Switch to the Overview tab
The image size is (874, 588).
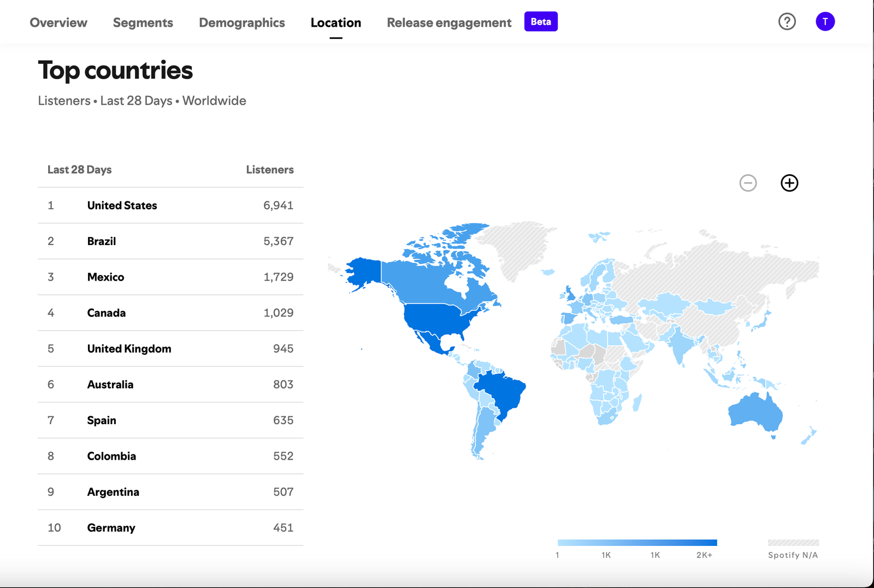tap(58, 23)
